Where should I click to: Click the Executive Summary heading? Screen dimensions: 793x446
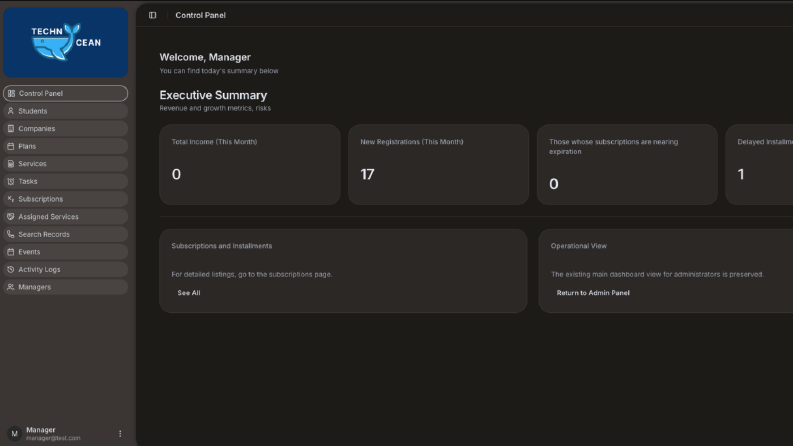[x=213, y=95]
